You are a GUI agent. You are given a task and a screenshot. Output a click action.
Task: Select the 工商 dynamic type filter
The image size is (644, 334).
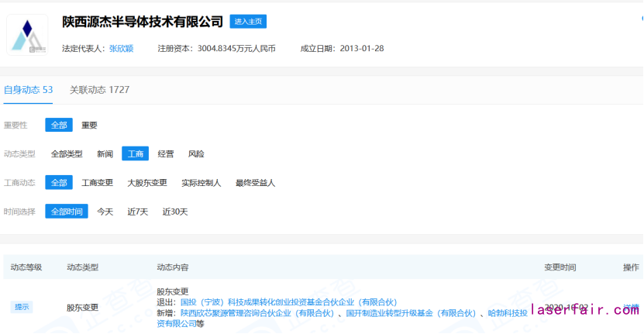click(135, 154)
